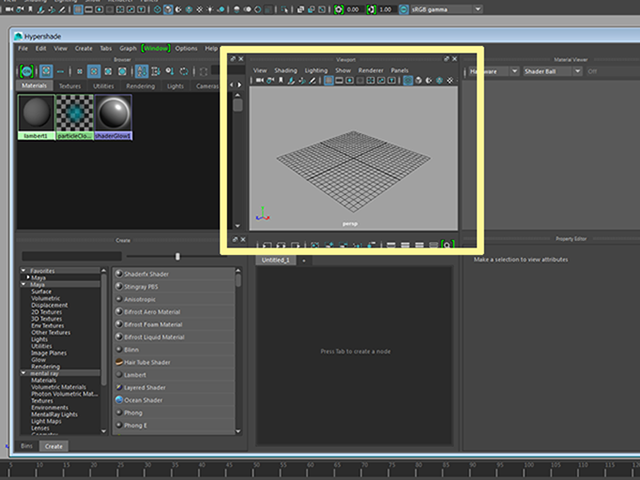Toggle Film Gate in Viewport toolbar
This screenshot has height=480, width=640.
click(x=339, y=80)
